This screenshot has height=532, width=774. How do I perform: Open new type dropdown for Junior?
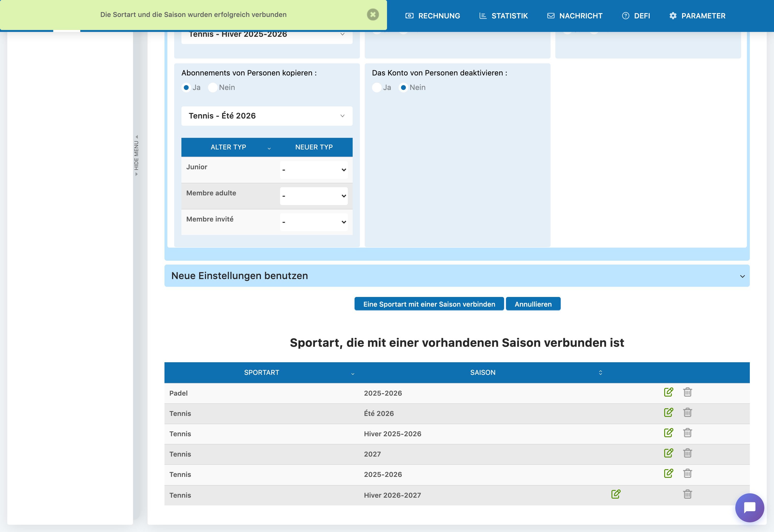click(x=314, y=170)
